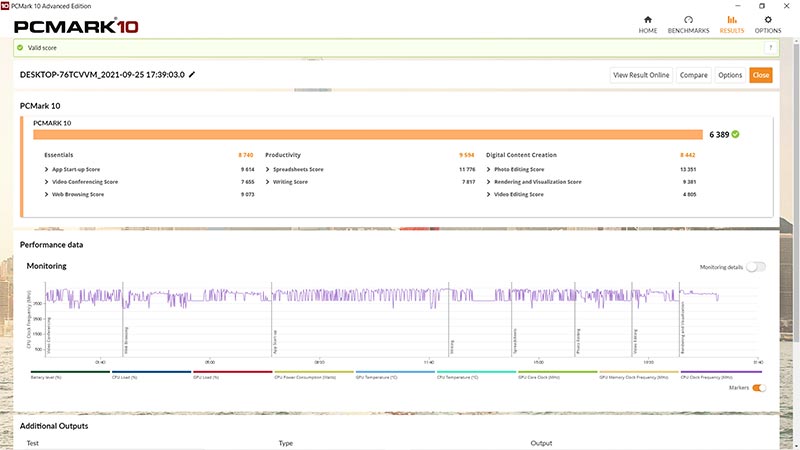This screenshot has width=800, height=450.
Task: Collapse the Valid score banner with the arrow
Action: 770,47
